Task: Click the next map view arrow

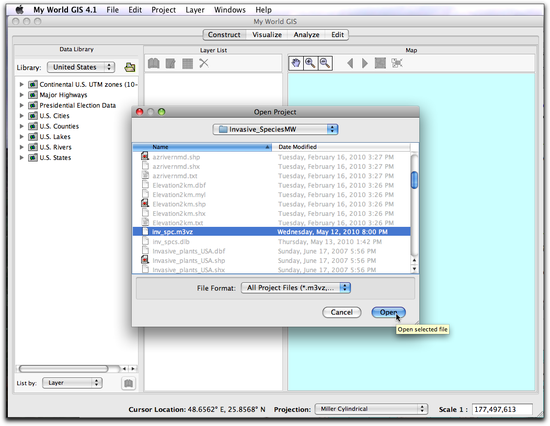Action: click(x=365, y=64)
